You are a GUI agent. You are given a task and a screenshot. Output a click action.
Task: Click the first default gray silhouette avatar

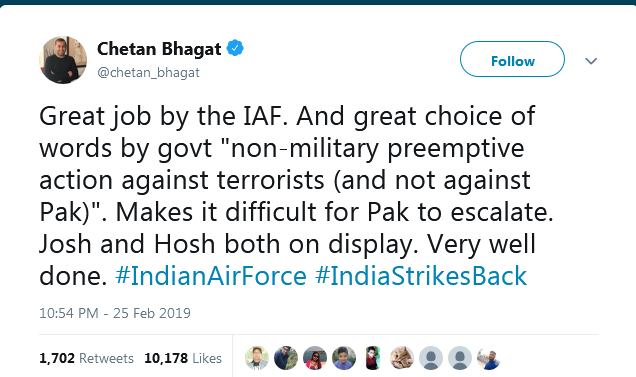point(431,358)
